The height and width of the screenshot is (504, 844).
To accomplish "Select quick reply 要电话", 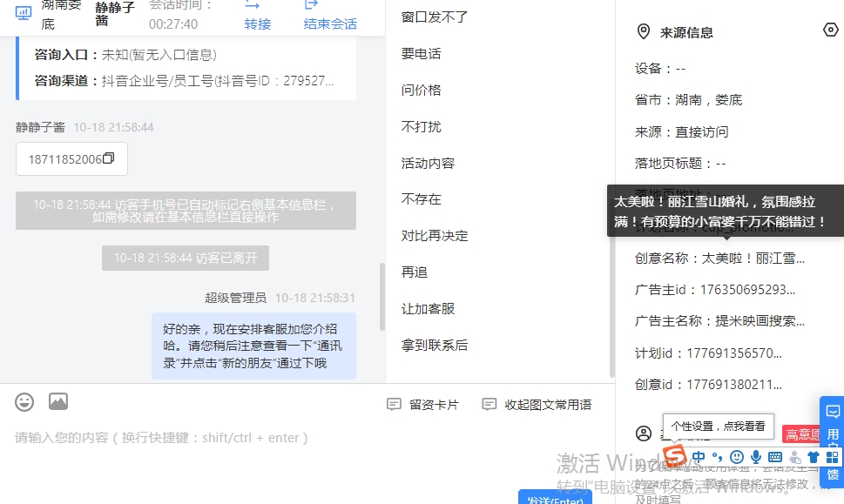I will pos(421,54).
